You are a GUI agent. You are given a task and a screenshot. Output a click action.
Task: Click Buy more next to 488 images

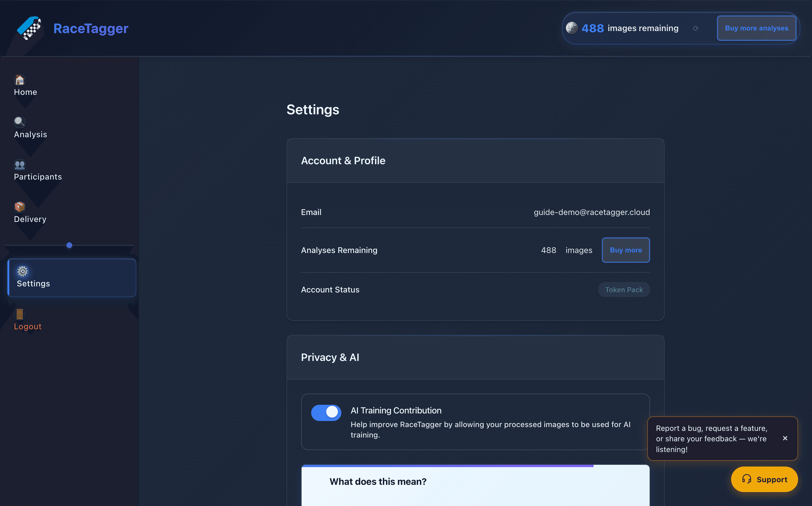tap(626, 250)
